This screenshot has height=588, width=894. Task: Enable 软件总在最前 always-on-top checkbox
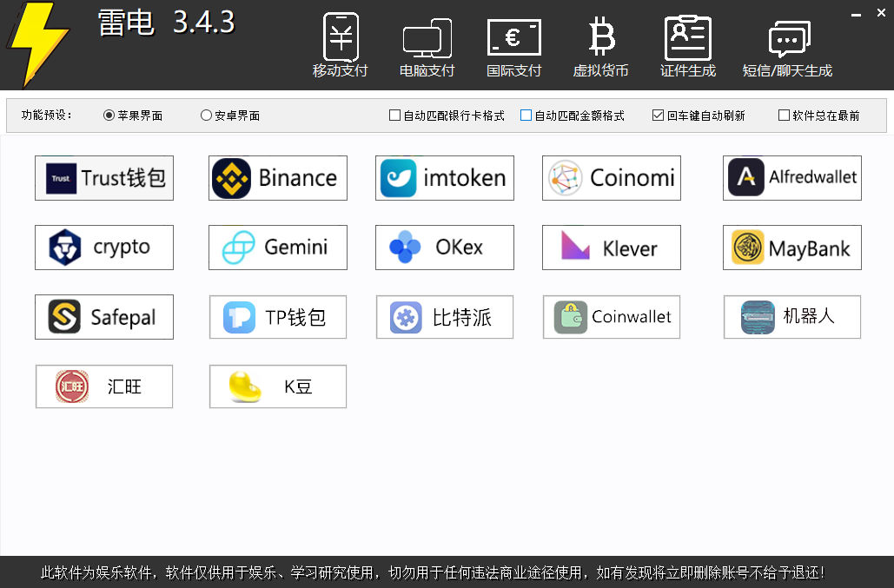click(785, 116)
